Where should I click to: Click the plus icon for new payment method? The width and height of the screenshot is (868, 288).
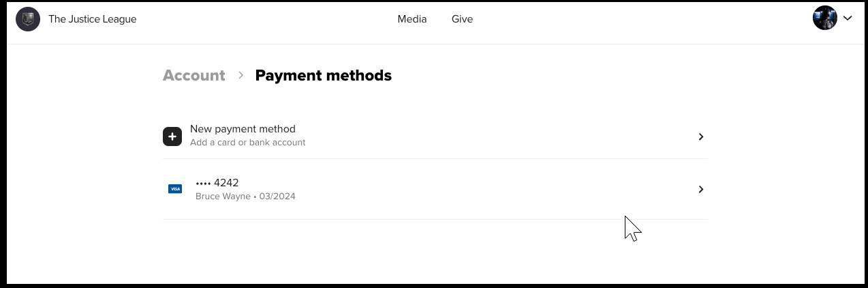coord(172,136)
